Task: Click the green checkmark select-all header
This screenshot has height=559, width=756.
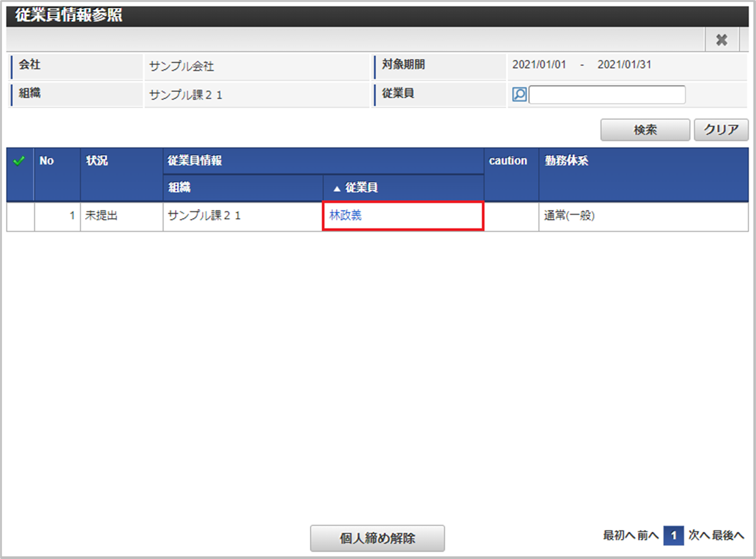Action: coord(20,160)
